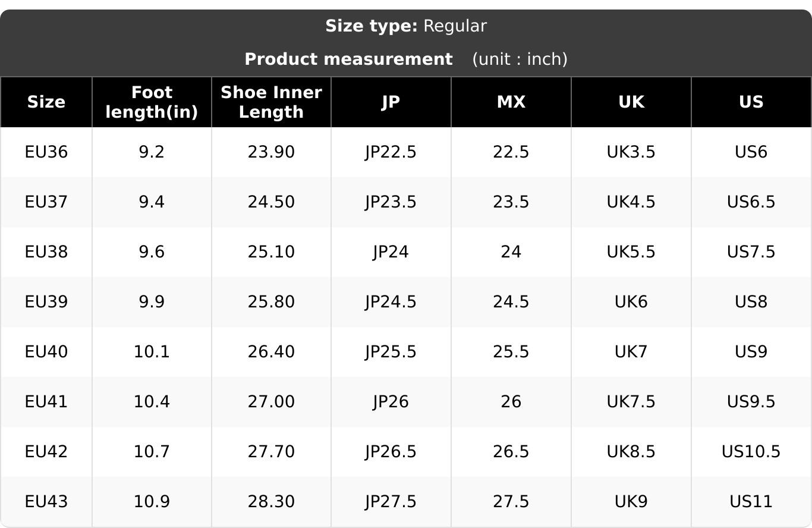Select the Foot length(in) column header
812x528 pixels.
152,102
